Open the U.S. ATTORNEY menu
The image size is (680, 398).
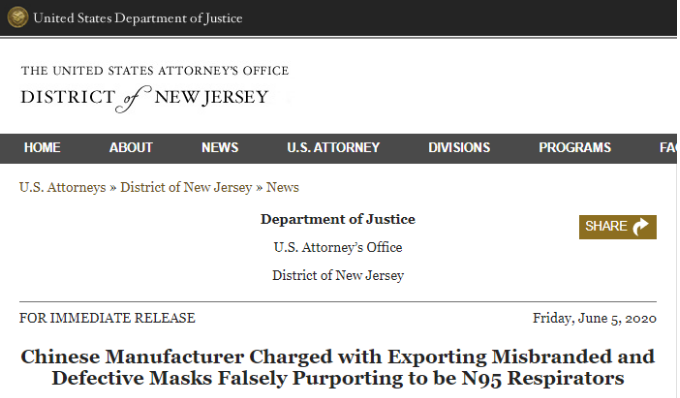[333, 148]
